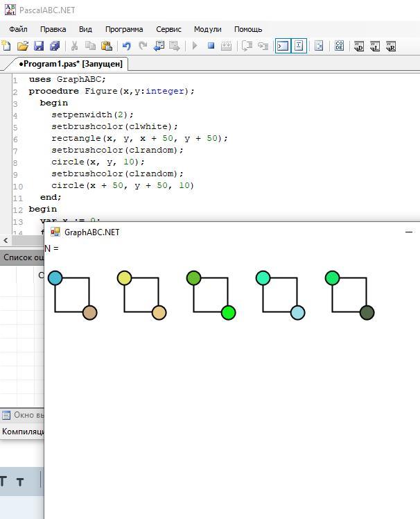Image resolution: width=420 pixels, height=519 pixels.
Task: Create a new file with toolbar icon
Action: click(6, 46)
